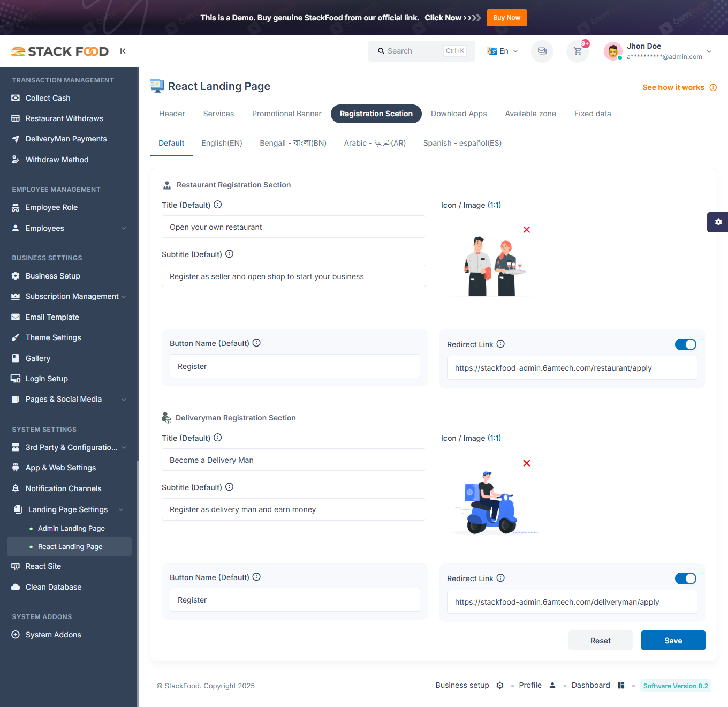Expand the Employees sidebar submenu
This screenshot has height=707, width=728.
(124, 228)
